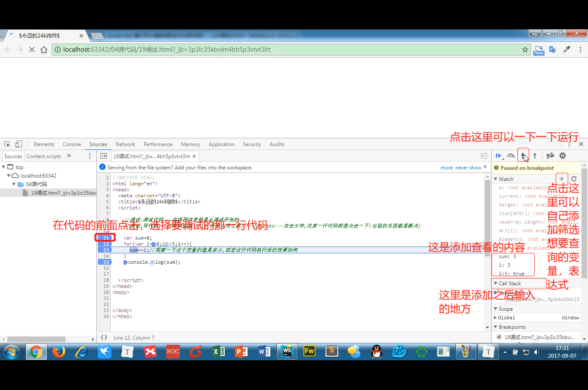Collapse localhost:63342 tree node
The height and width of the screenshot is (390, 588).
pos(9,175)
